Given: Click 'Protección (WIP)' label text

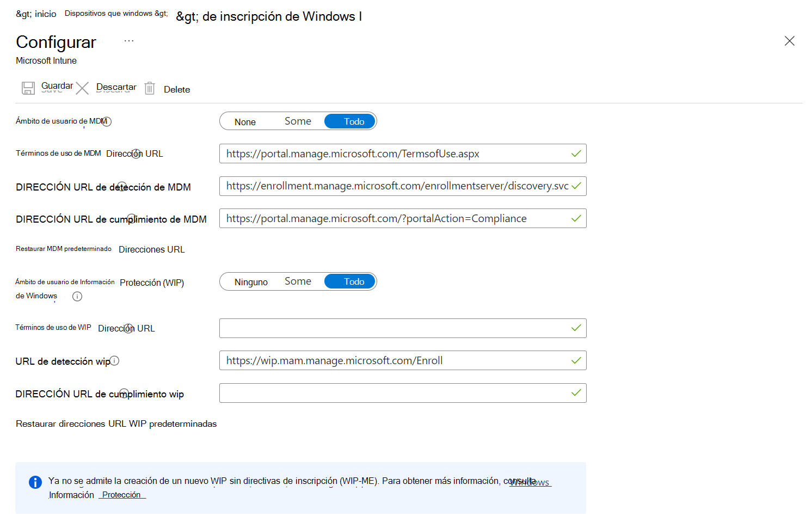Looking at the screenshot, I should [152, 283].
